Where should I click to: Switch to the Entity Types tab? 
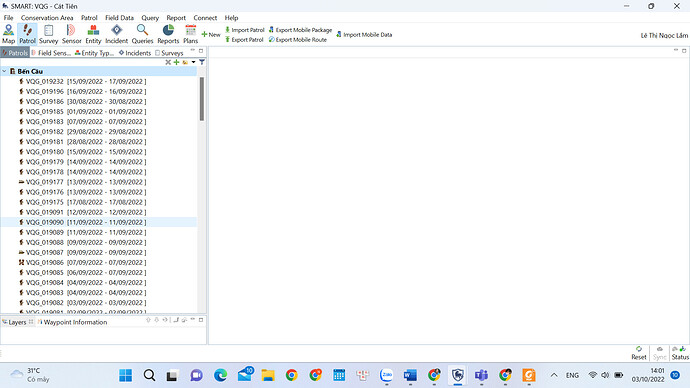coord(95,53)
